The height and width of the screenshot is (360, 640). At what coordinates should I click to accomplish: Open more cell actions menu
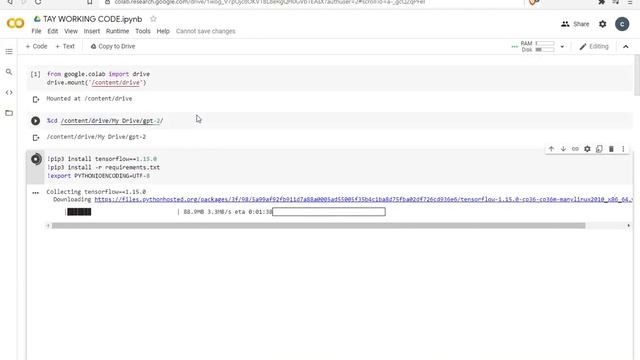tap(623, 149)
